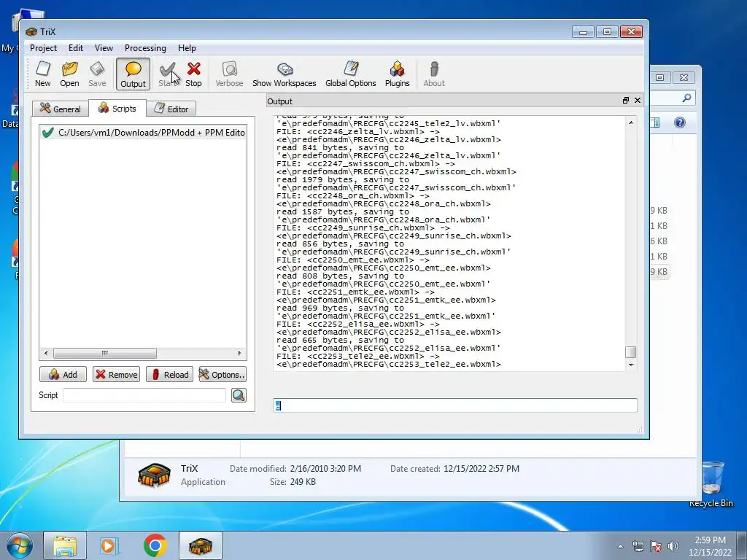
Task: Open Global Options from the toolbar
Action: tap(351, 74)
